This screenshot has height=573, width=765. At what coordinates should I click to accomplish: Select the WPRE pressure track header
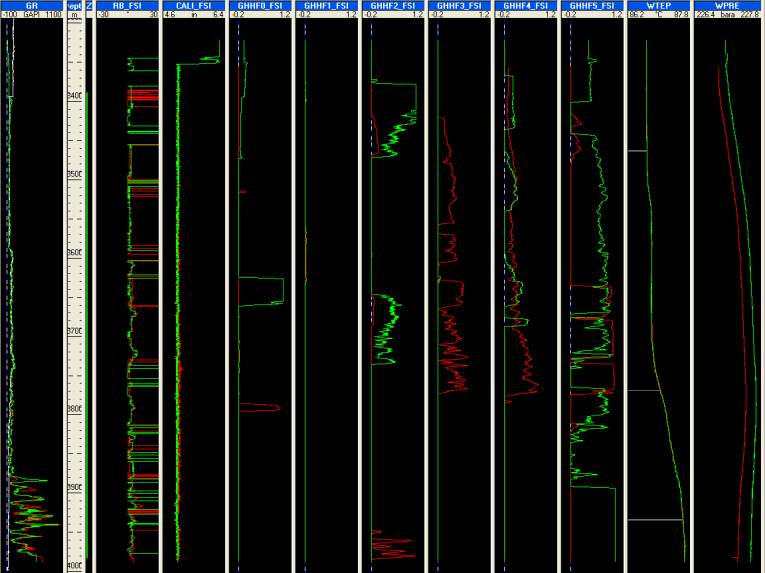pos(727,5)
